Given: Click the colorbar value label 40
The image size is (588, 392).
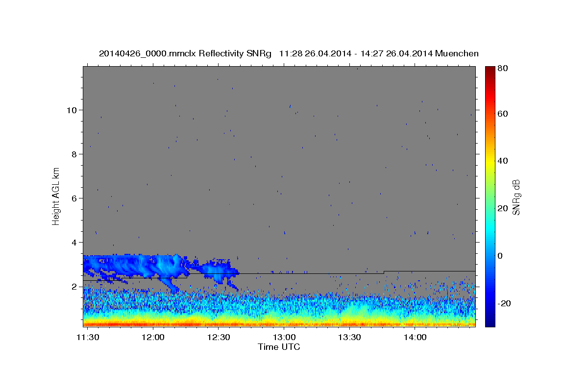Looking at the screenshot, I should click(503, 161).
